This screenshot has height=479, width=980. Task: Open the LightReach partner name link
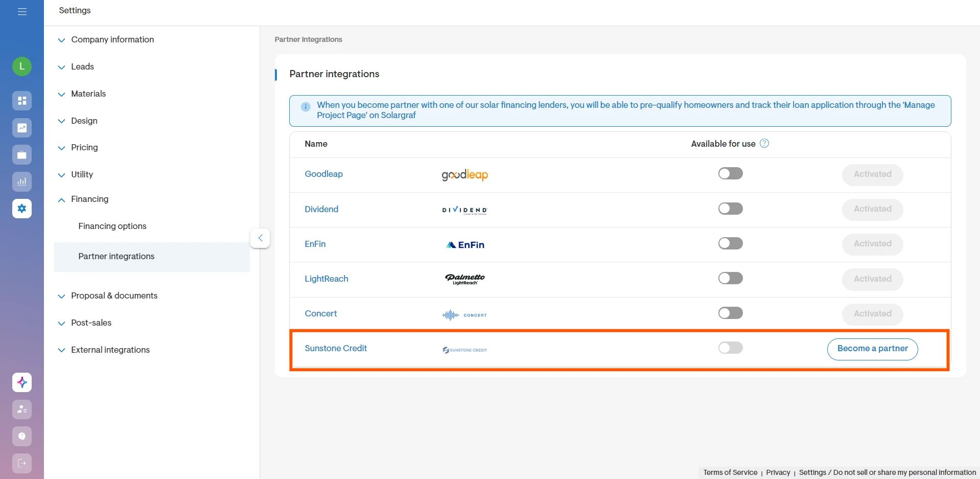click(326, 279)
